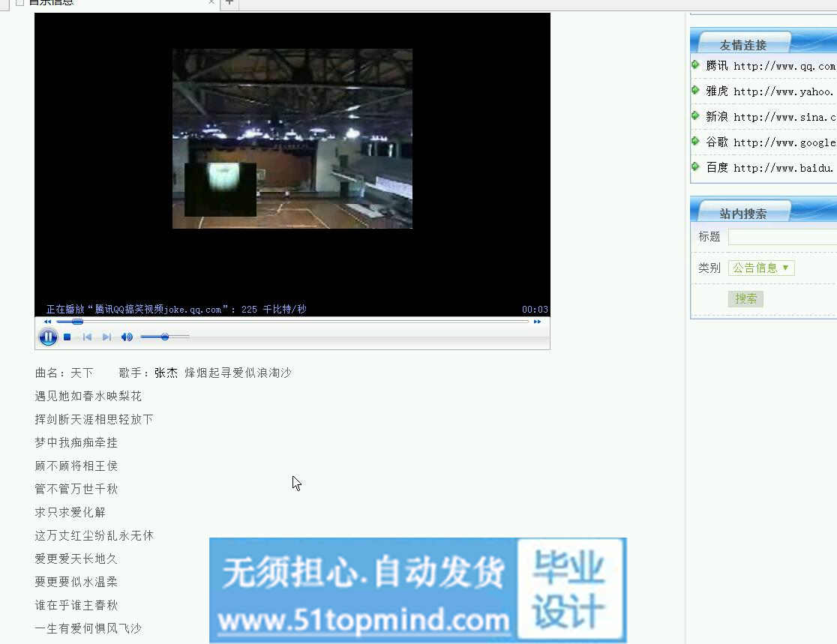Open the 雅虎 friendly link
Viewport: 837px width, 644px height.
tap(770, 91)
